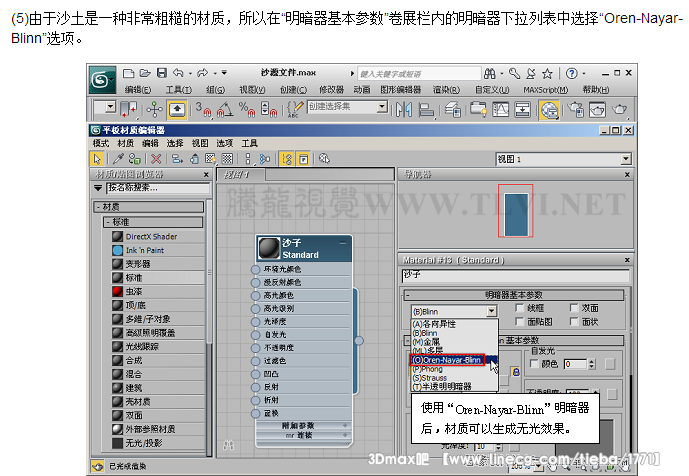Screen dimensions: 689x476
Task: Click the binoculars search icon
Action: 490,73
